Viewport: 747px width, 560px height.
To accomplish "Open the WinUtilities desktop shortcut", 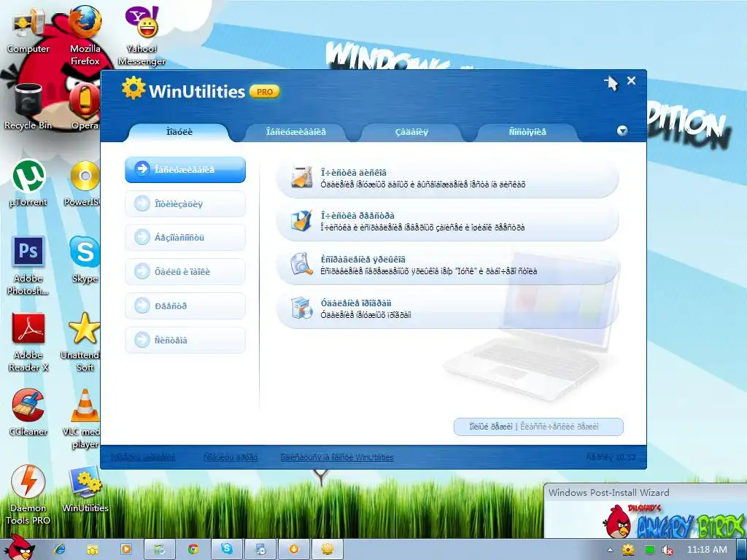I will (85, 489).
